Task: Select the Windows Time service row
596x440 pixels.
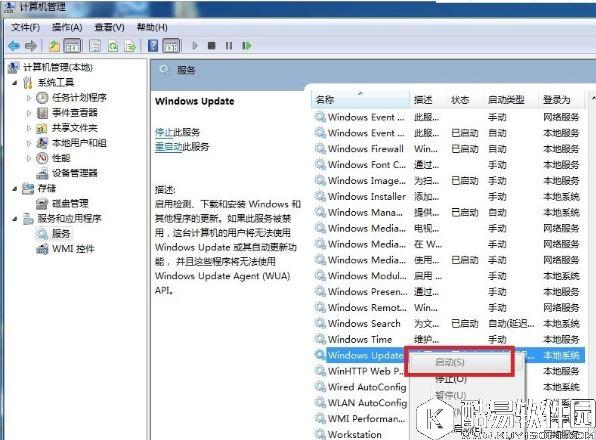Action: point(449,339)
